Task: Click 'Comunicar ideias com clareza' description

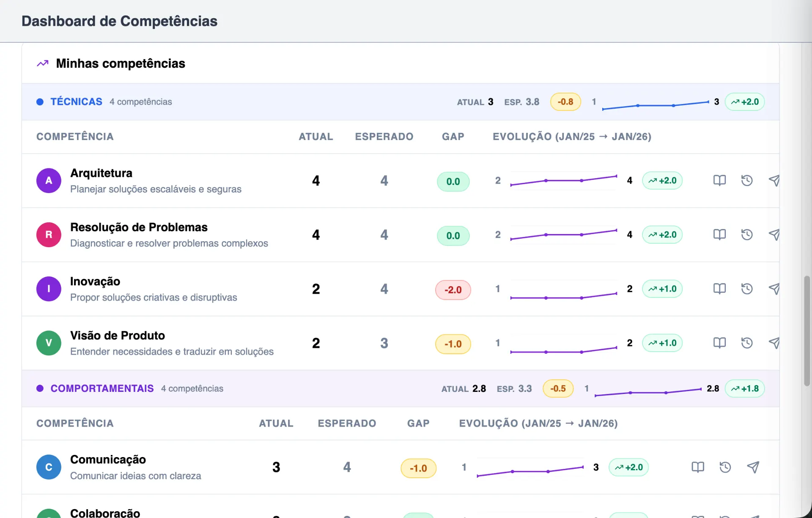Action: coord(135,476)
